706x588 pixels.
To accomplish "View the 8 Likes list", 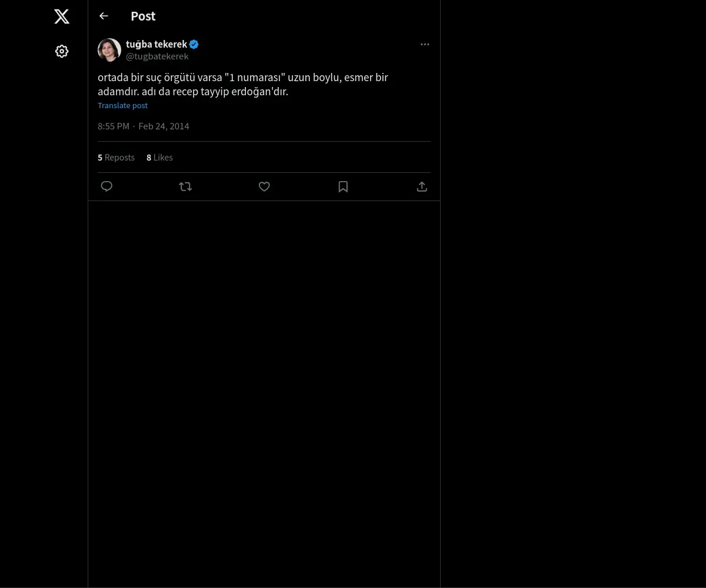I will pyautogui.click(x=159, y=158).
